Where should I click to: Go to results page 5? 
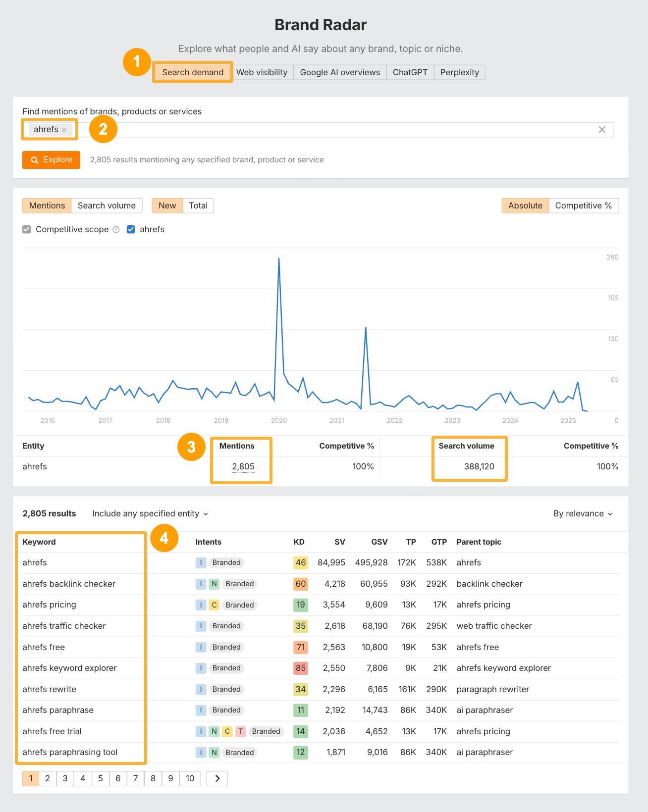click(101, 778)
